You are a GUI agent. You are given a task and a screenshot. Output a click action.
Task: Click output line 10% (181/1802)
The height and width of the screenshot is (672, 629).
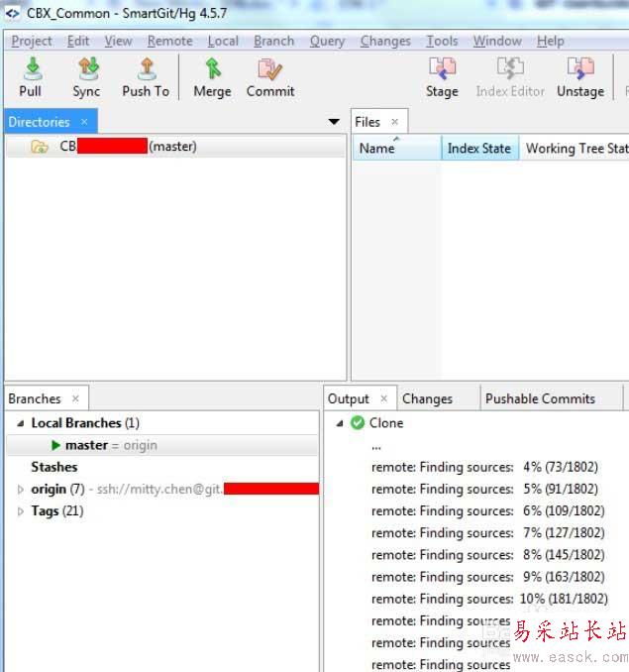[x=489, y=599]
